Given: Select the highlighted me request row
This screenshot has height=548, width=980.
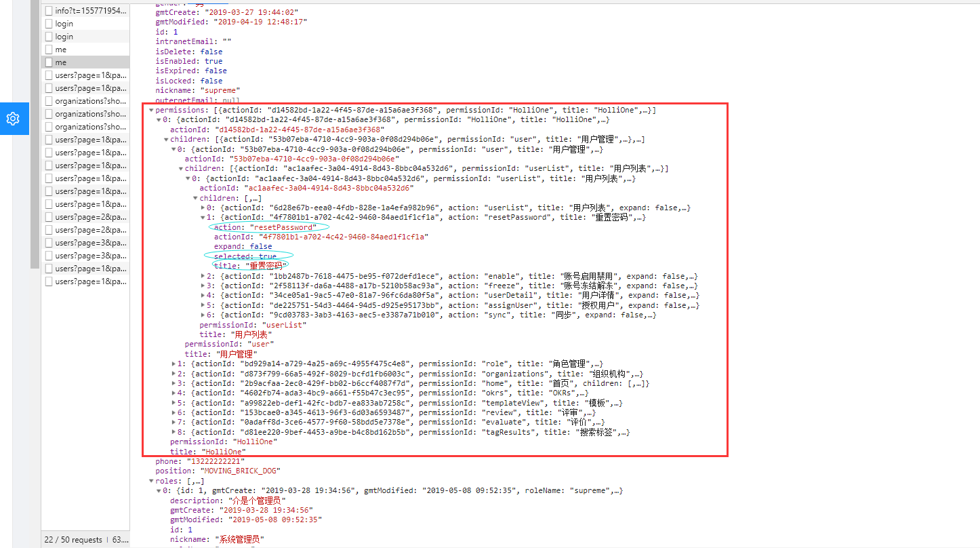Looking at the screenshot, I should coord(85,62).
